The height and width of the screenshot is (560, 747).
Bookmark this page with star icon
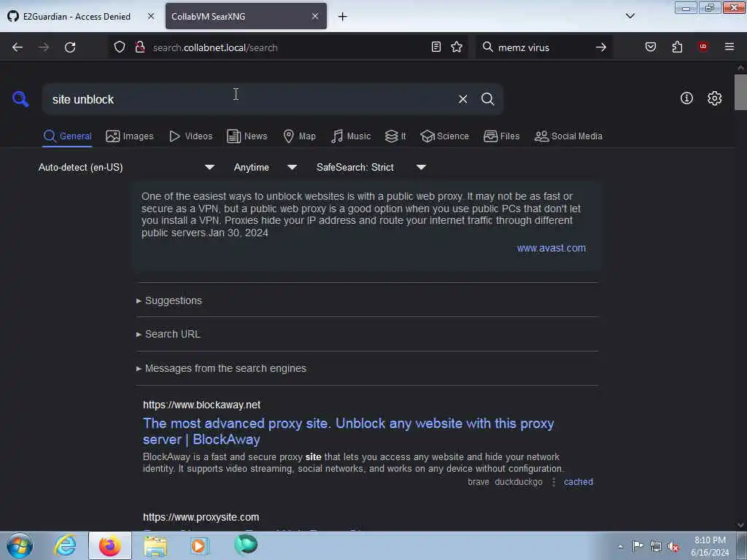(x=457, y=47)
